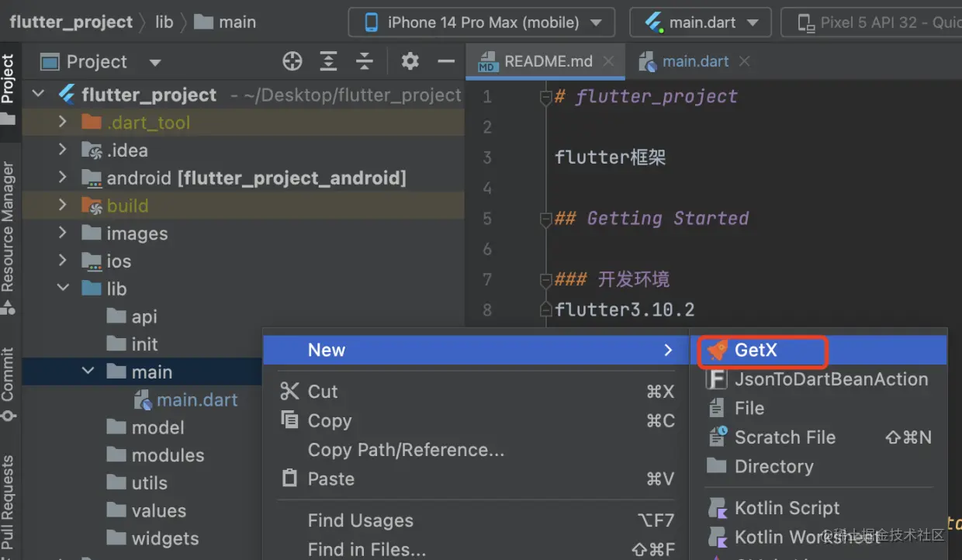Click the Directory folder icon in submenu
The height and width of the screenshot is (560, 962).
pos(717,465)
